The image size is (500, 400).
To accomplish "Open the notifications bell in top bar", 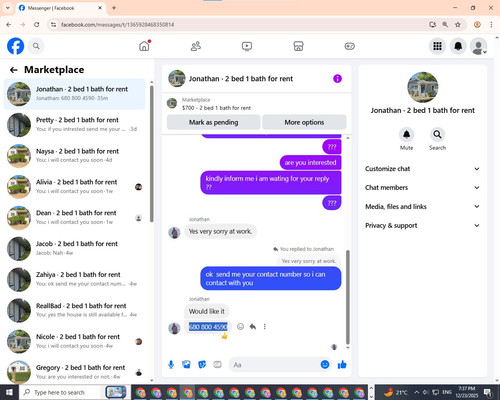I will (x=458, y=46).
